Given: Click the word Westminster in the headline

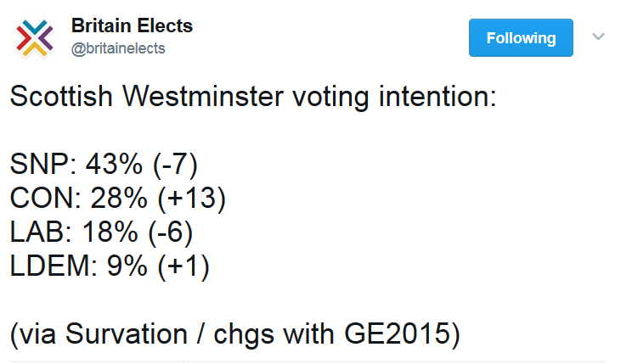Looking at the screenshot, I should coord(203,96).
